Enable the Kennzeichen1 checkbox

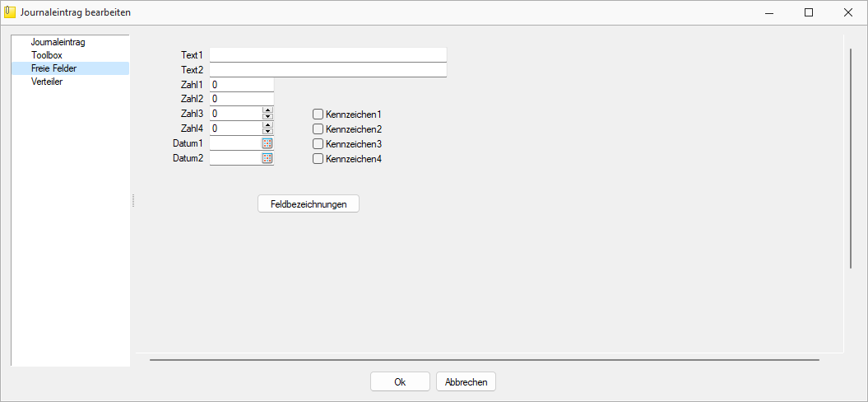coord(318,115)
